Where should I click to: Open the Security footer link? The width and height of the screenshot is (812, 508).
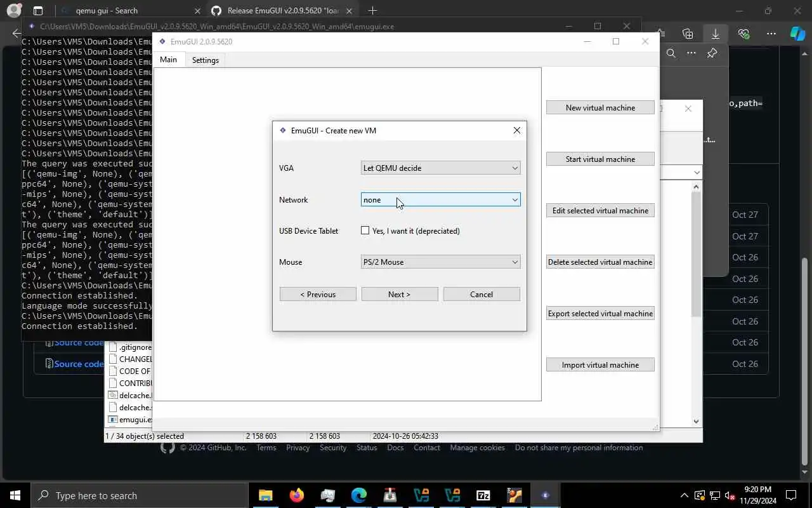tap(333, 448)
